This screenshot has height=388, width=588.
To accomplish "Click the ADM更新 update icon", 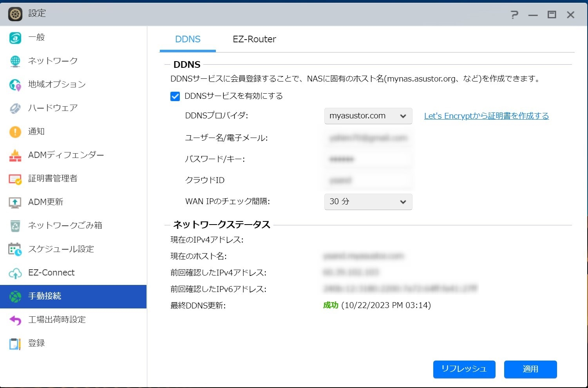I will pos(15,202).
